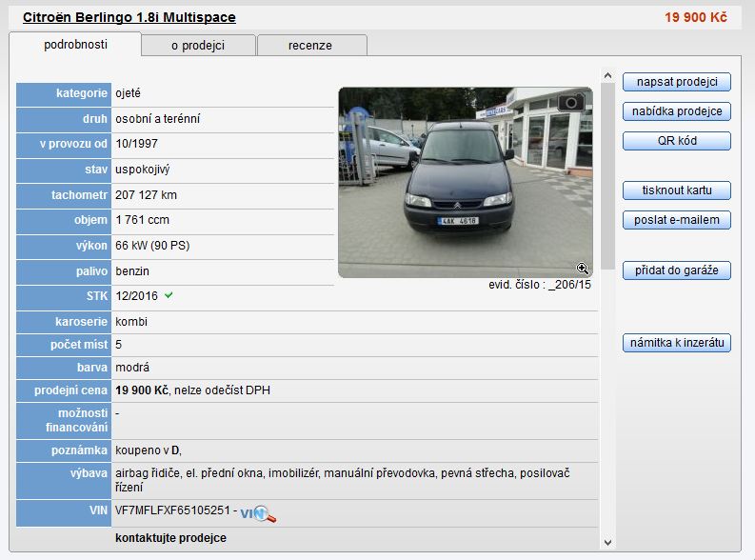Screen dimensions: 755x560
Task: Open the o prodejci tab
Action: pos(198,46)
